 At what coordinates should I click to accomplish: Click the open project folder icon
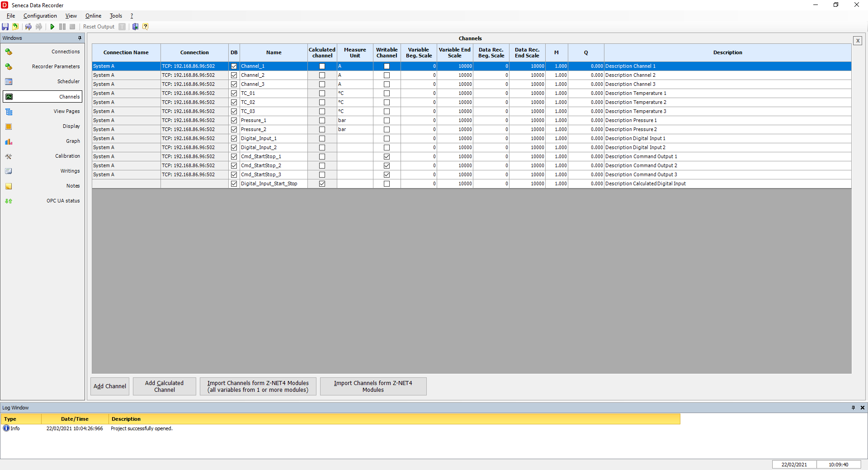tap(15, 27)
